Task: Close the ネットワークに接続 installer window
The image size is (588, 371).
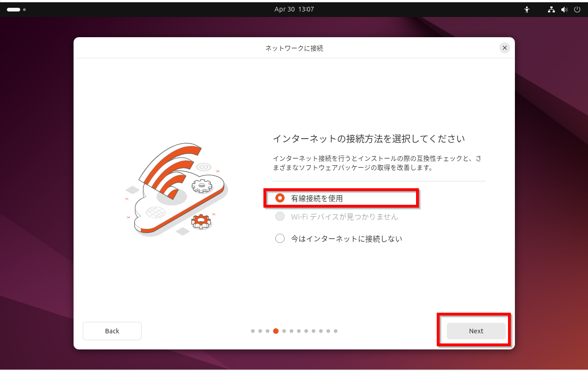Action: 505,48
